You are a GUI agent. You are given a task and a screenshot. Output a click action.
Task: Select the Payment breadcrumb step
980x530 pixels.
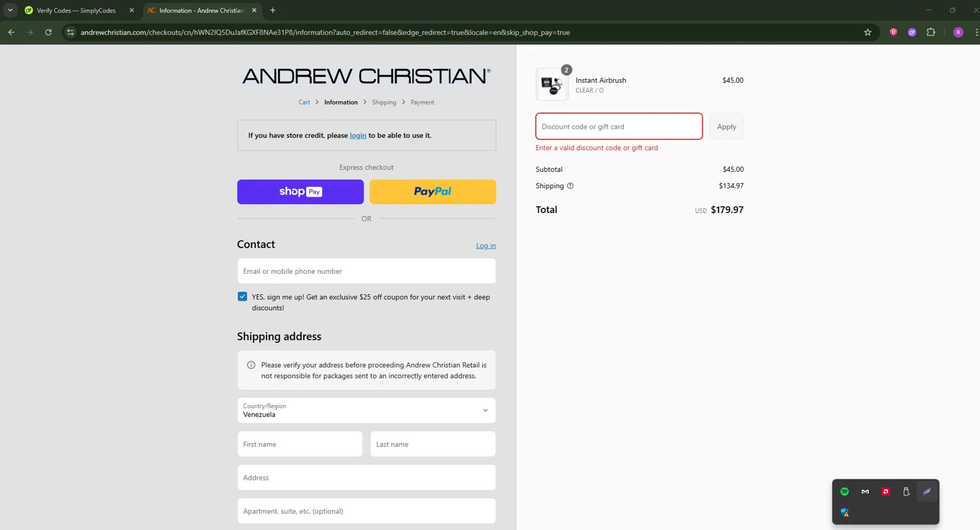pos(422,102)
